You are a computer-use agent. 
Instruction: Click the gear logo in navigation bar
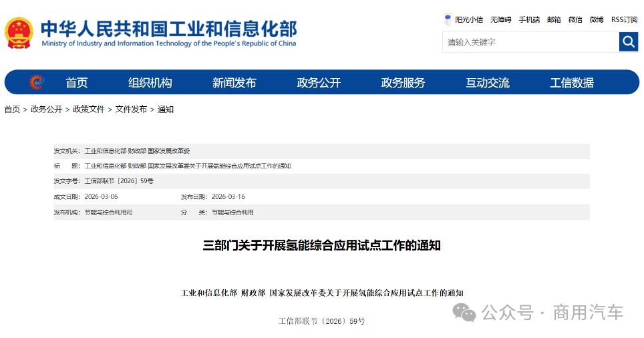[x=37, y=82]
